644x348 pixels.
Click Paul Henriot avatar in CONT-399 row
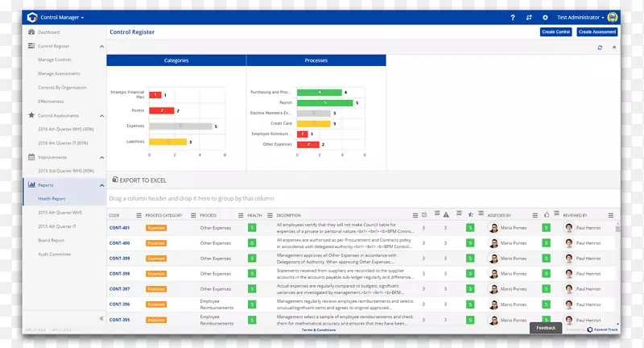click(569, 259)
